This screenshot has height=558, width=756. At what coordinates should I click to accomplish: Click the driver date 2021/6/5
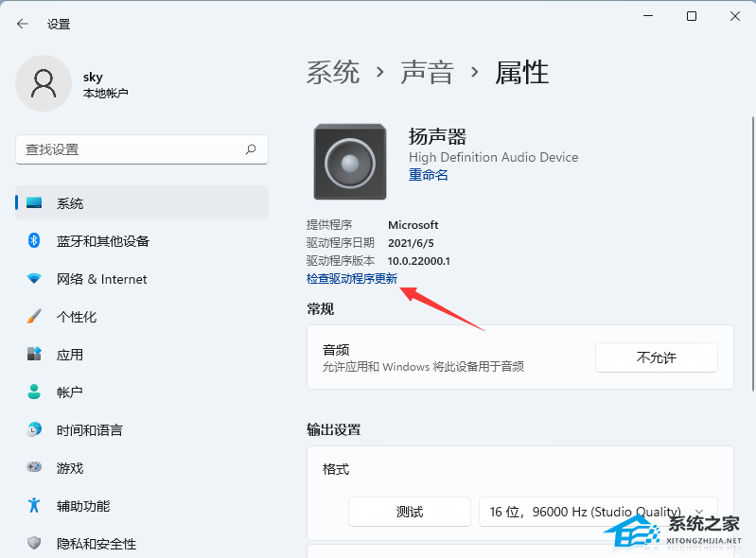411,243
